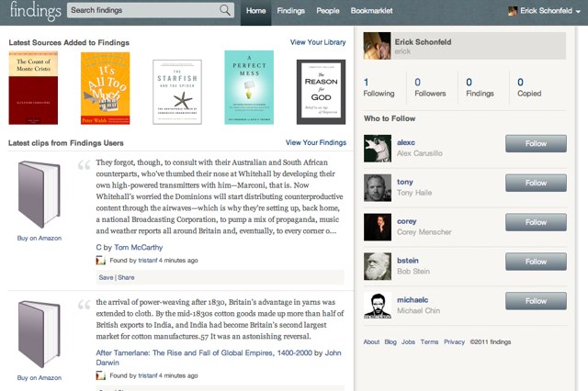Go to the Findings navigation tab
This screenshot has height=391, width=588.
tap(290, 11)
